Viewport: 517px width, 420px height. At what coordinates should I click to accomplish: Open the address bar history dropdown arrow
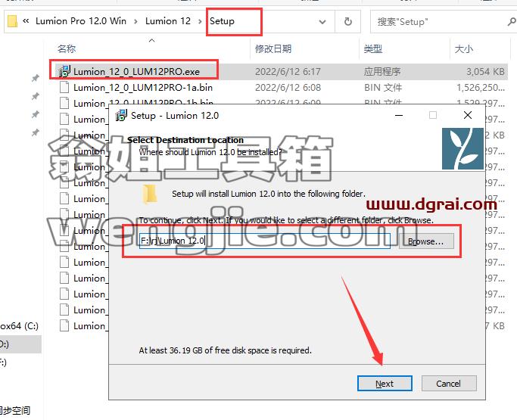[x=322, y=22]
